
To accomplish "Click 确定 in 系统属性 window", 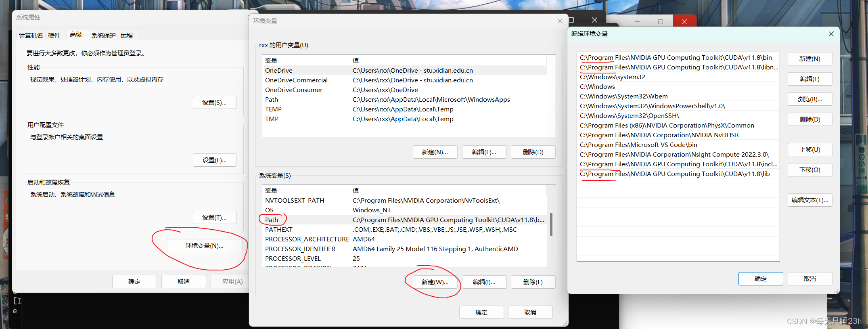I will point(134,282).
